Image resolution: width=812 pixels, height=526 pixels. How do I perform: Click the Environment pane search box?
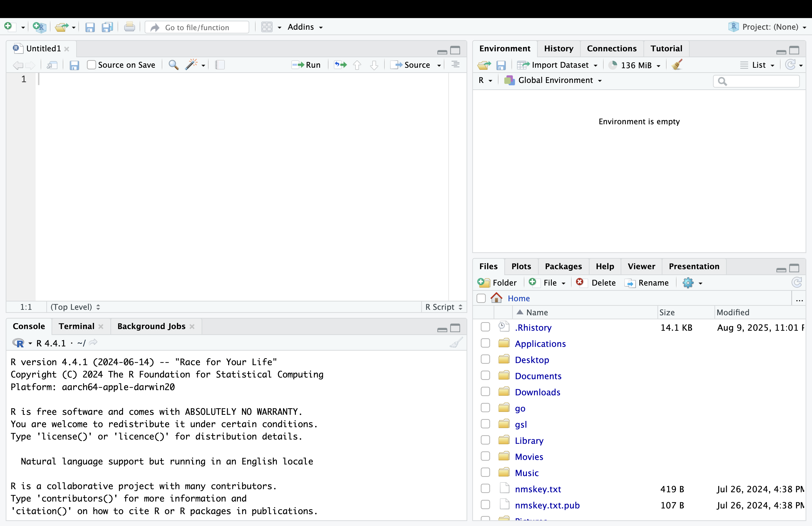tap(756, 81)
